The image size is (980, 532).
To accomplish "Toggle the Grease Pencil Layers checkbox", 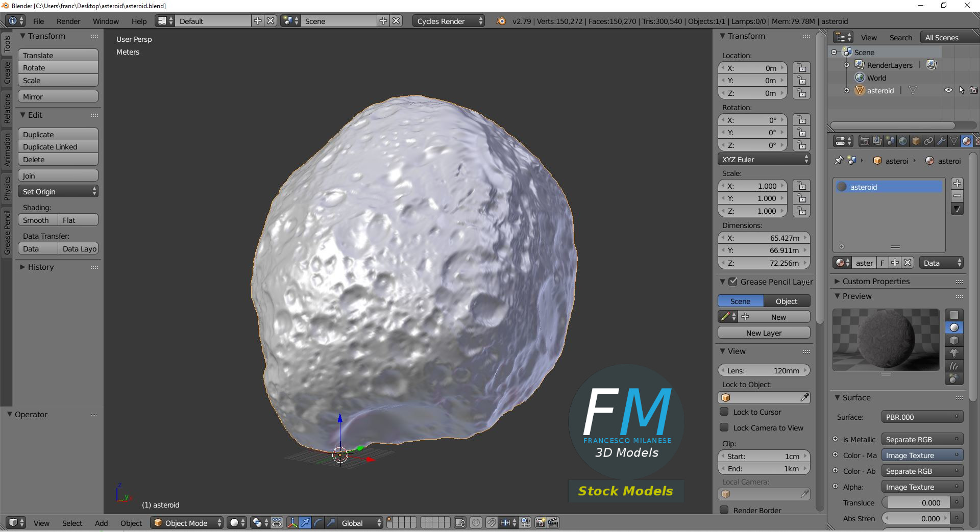I will tap(733, 282).
